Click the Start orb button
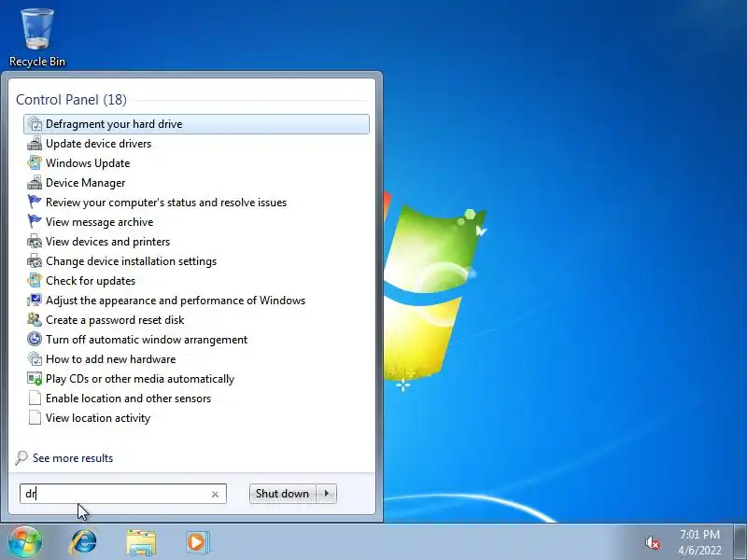Viewport: 747px width, 560px height. coord(25,542)
